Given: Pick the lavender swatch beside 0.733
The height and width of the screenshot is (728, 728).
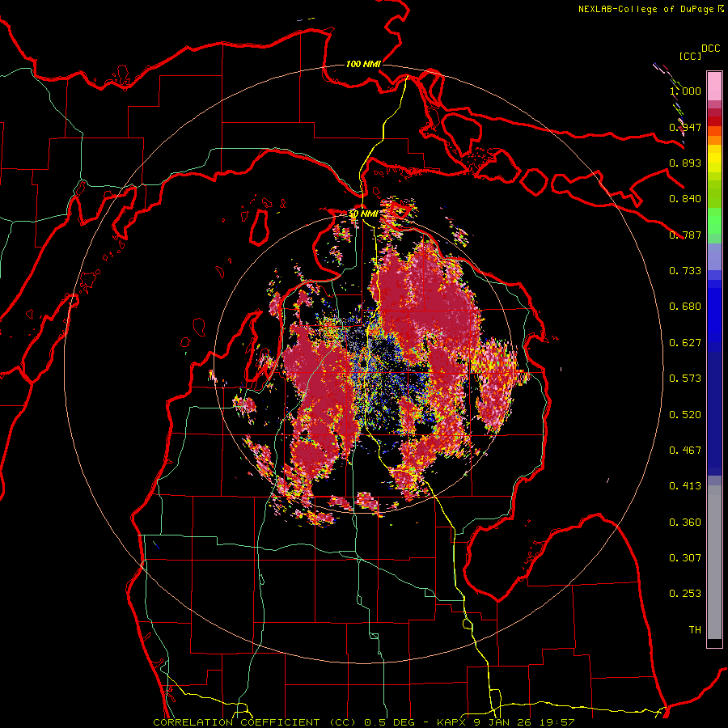Looking at the screenshot, I should tap(714, 256).
